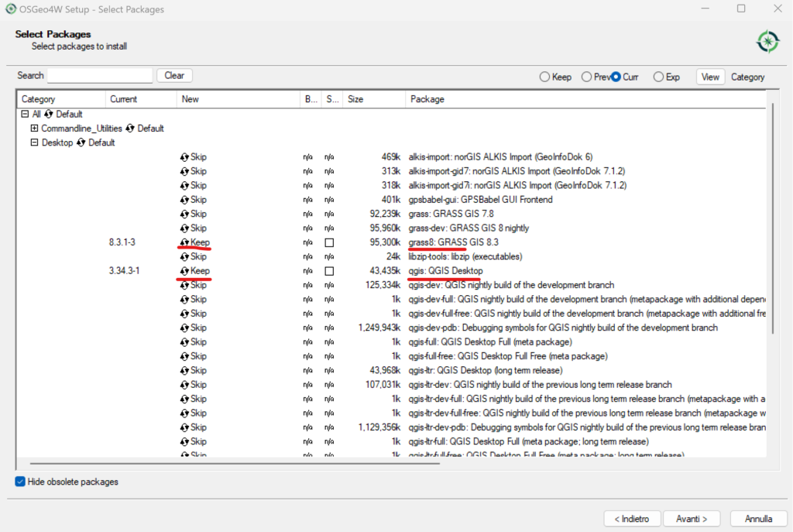Click the S... column header
The image size is (793, 532).
[x=332, y=99]
